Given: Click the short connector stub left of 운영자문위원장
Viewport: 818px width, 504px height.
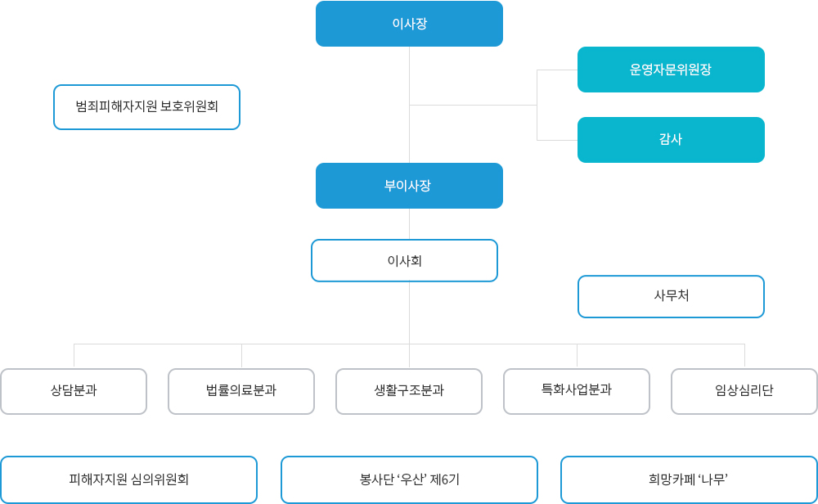Looking at the screenshot, I should 557,70.
